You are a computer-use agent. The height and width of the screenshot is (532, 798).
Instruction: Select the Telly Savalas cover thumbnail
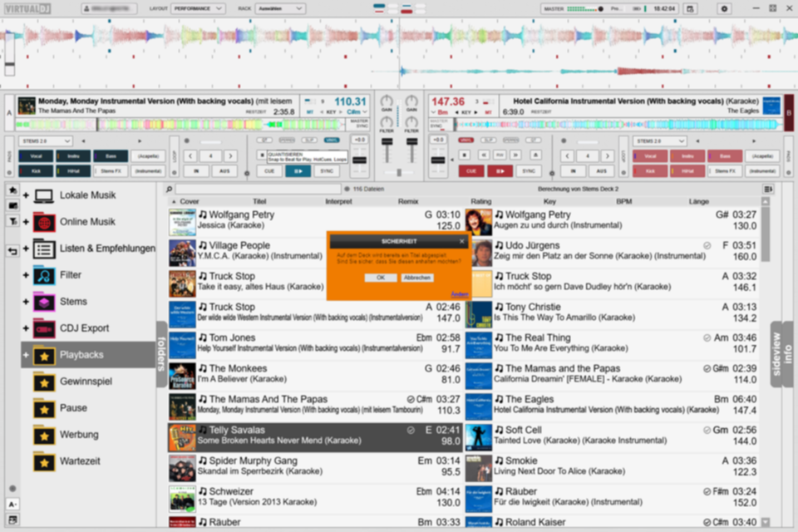[x=182, y=437]
